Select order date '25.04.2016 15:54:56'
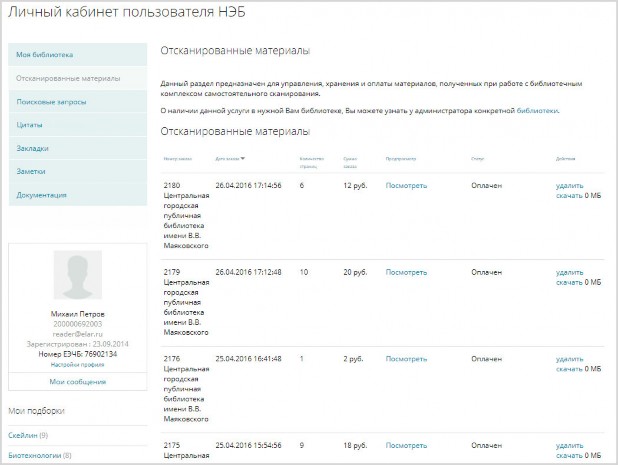The width and height of the screenshot is (618, 465). [248, 445]
